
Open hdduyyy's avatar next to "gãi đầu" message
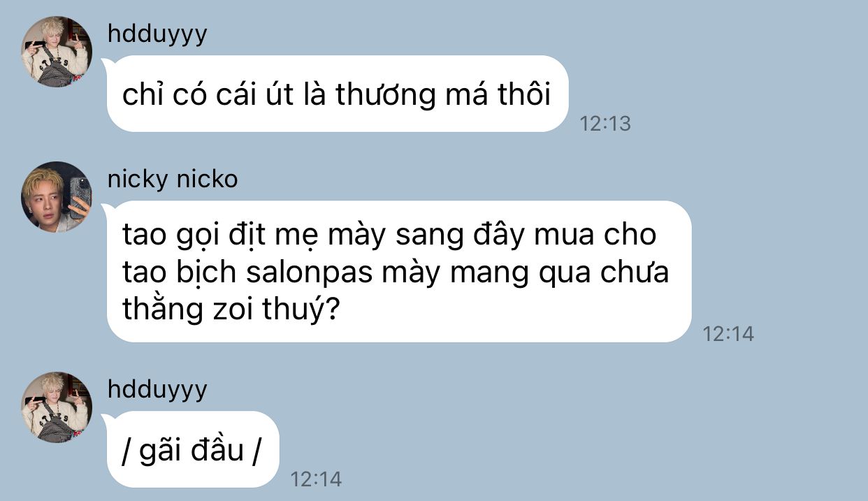coord(57,407)
